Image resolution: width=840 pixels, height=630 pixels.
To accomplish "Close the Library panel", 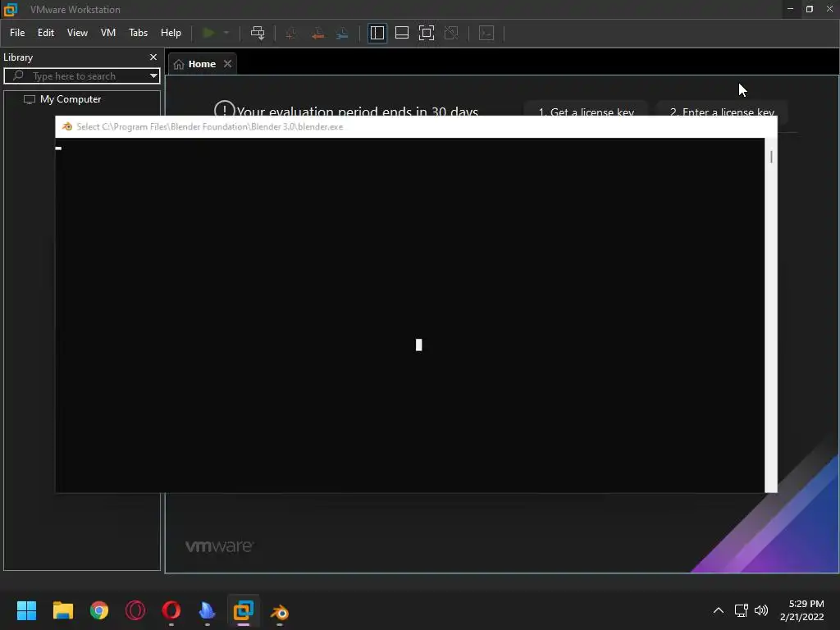I will pyautogui.click(x=153, y=57).
